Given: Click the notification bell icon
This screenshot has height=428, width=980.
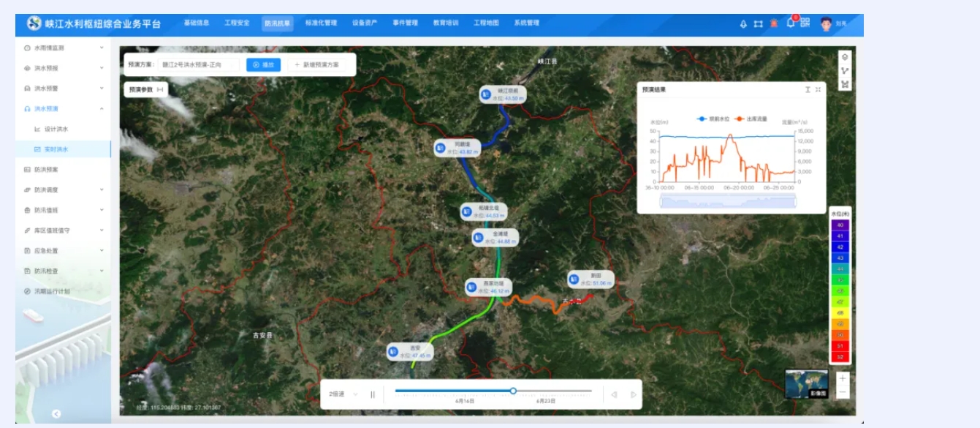Looking at the screenshot, I should click(790, 23).
